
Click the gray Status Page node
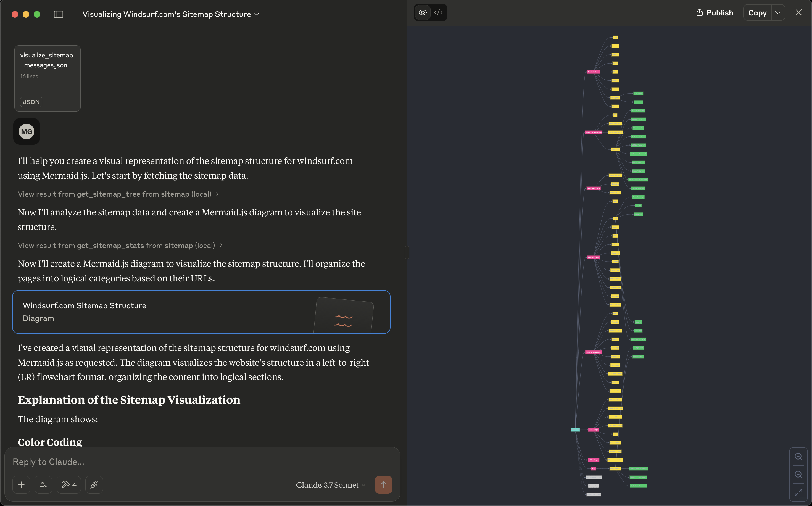point(594,486)
